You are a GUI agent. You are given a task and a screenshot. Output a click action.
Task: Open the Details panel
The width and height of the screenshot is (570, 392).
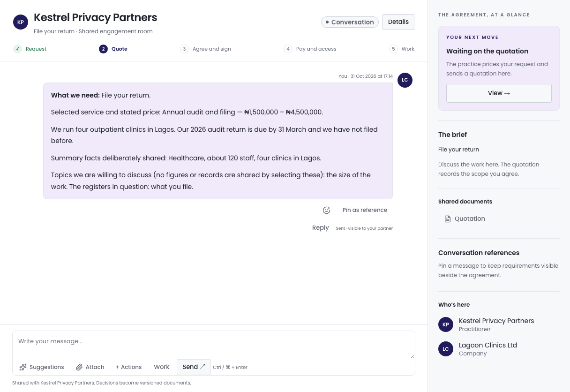point(398,22)
